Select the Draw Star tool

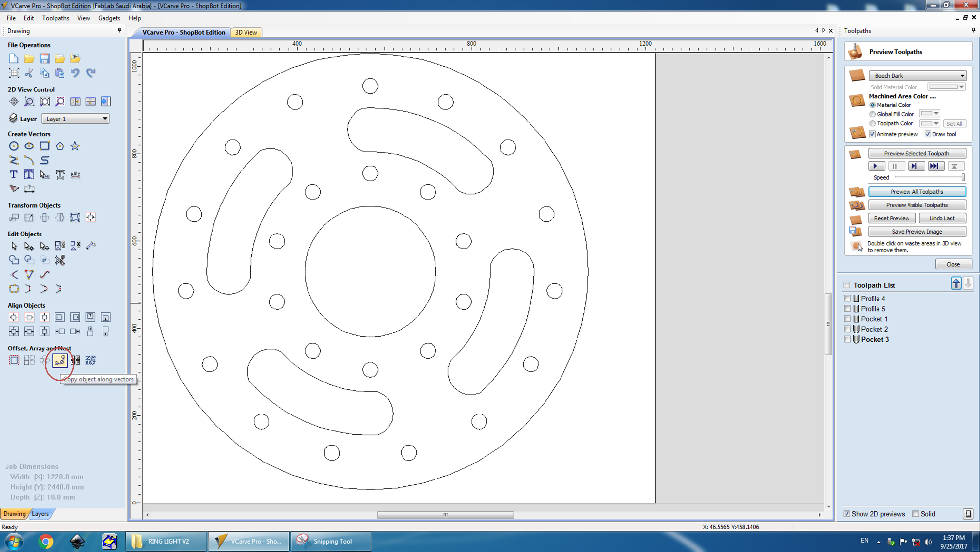pos(75,146)
